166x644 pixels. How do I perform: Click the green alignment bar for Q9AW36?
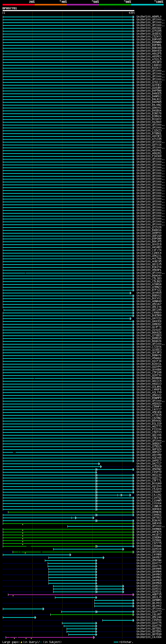point(71,512)
